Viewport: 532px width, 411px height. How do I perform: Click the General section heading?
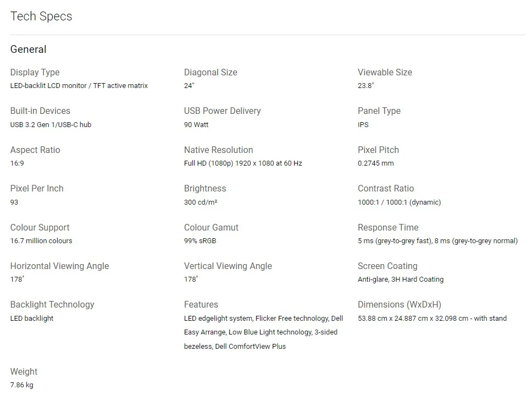point(29,50)
